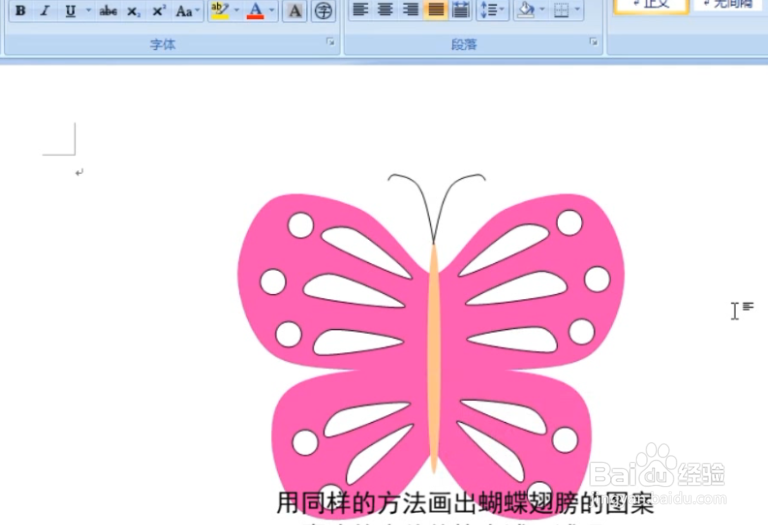The height and width of the screenshot is (525, 768).
Task: Apply red font color
Action: 255,10
